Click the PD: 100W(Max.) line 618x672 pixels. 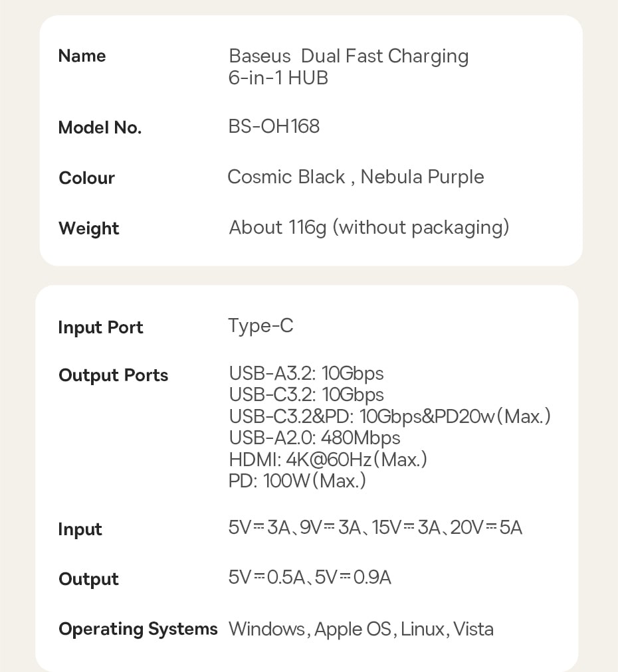297,481
